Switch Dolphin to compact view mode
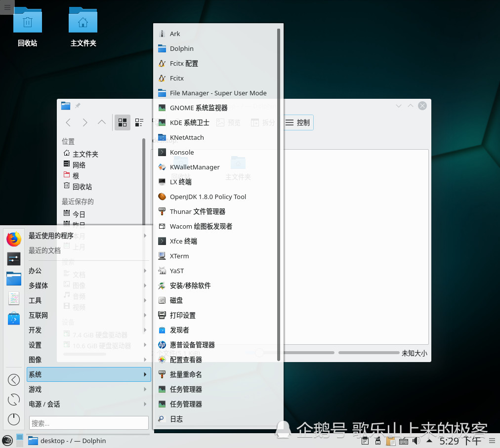This screenshot has width=500, height=448. click(139, 122)
